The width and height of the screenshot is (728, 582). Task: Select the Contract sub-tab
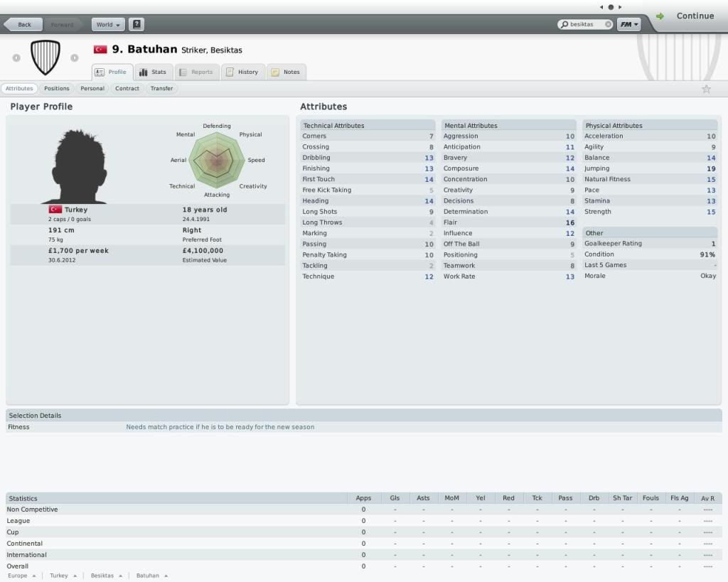coord(127,88)
